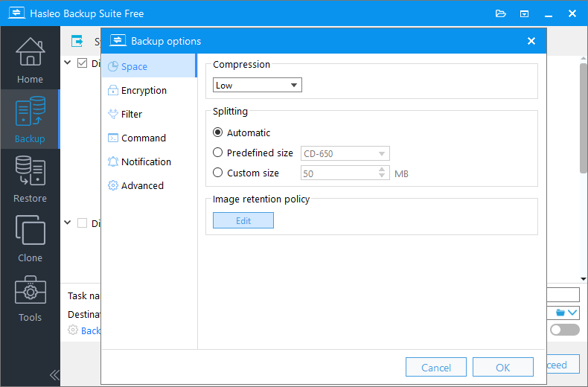Expand the CD-650 predefined size dropdown
588x387 pixels.
click(345, 153)
